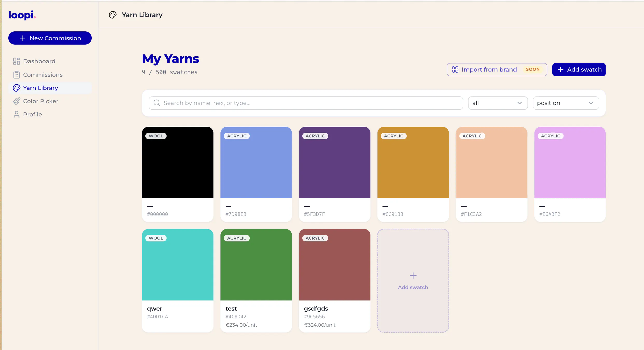Image resolution: width=644 pixels, height=350 pixels.
Task: Select Yarn Library in the sidebar
Action: tap(50, 88)
